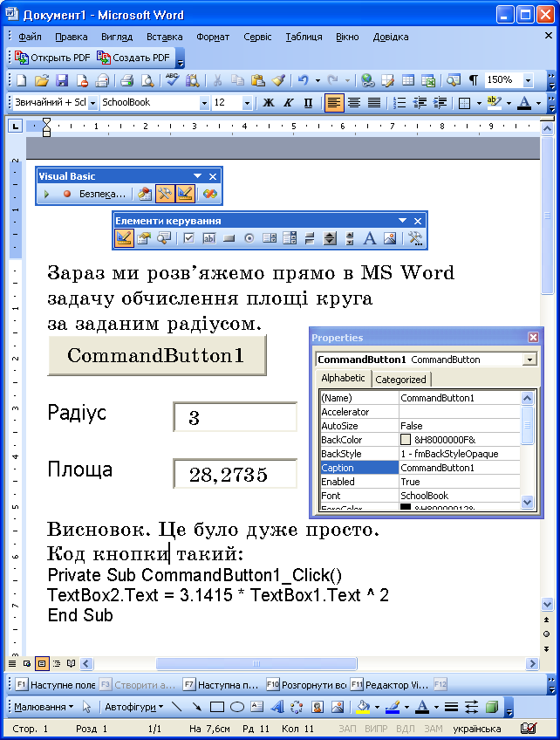Open Print Preview from the toolbar

(x=147, y=80)
